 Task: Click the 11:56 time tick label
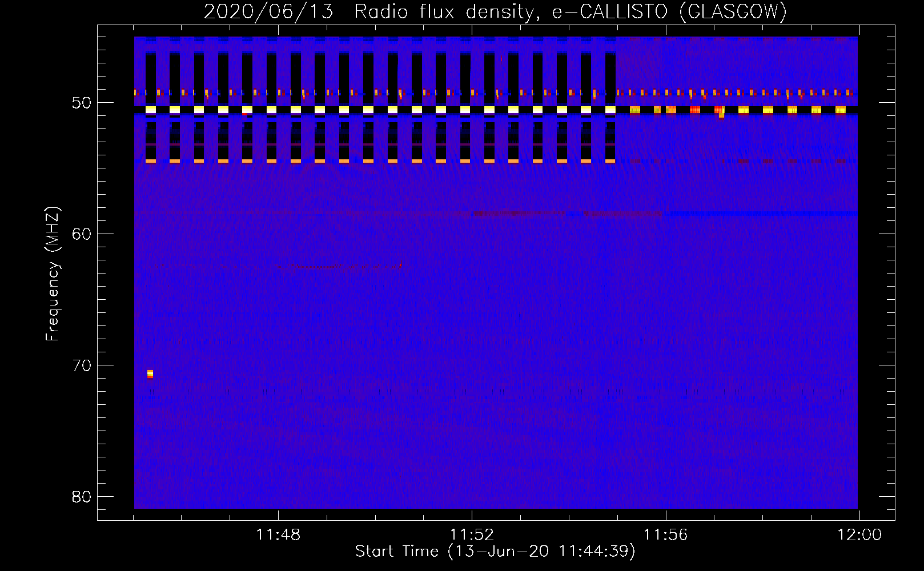(665, 535)
